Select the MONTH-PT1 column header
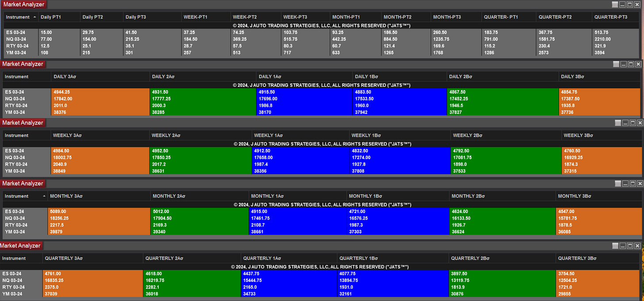Image resolution: width=644 pixels, height=301 pixels. 356,17
